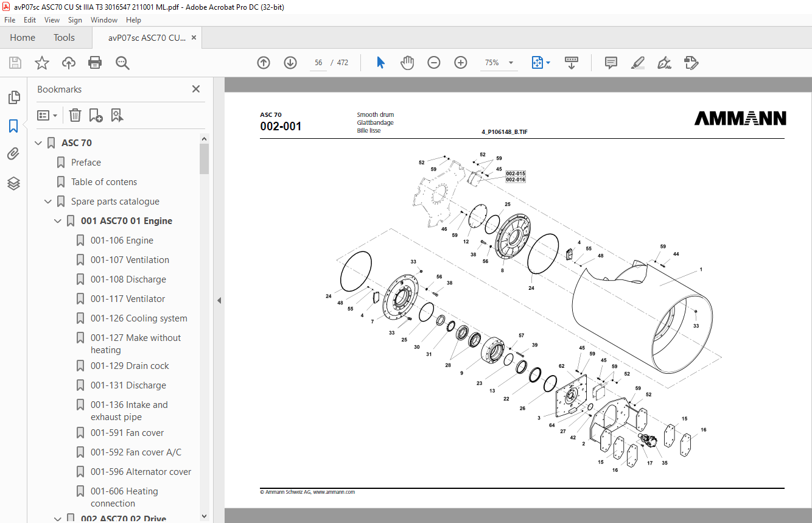The width and height of the screenshot is (812, 523).
Task: Add the document to starred files
Action: (x=41, y=63)
